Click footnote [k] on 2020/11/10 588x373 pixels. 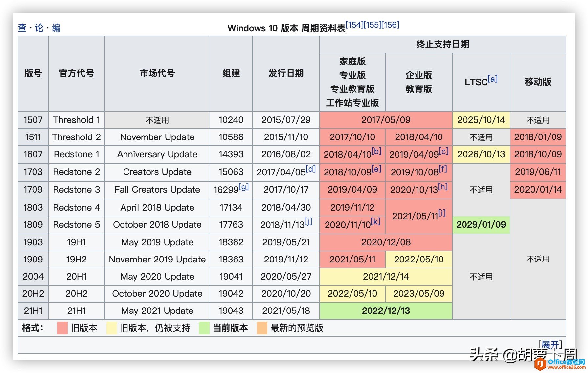coord(375,221)
